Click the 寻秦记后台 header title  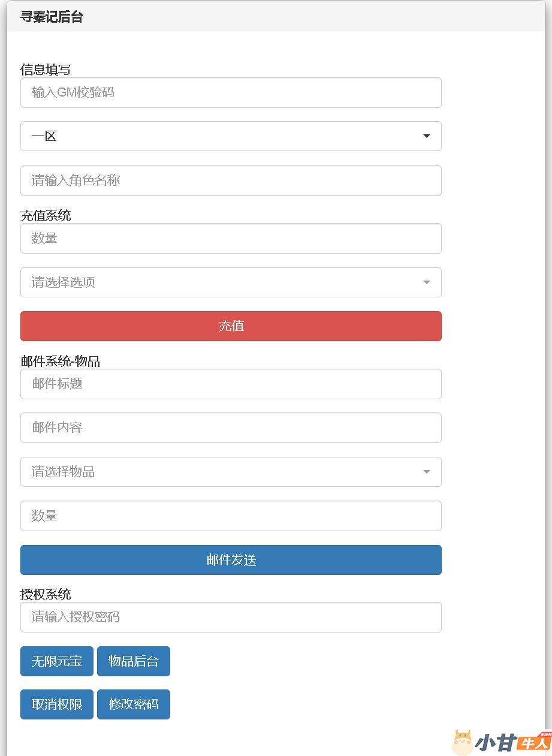point(52,17)
